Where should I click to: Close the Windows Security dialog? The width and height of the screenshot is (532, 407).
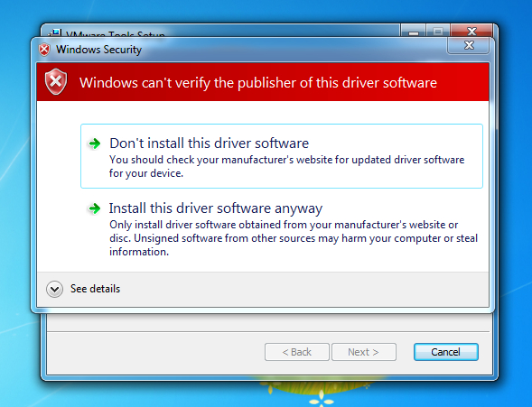point(469,45)
